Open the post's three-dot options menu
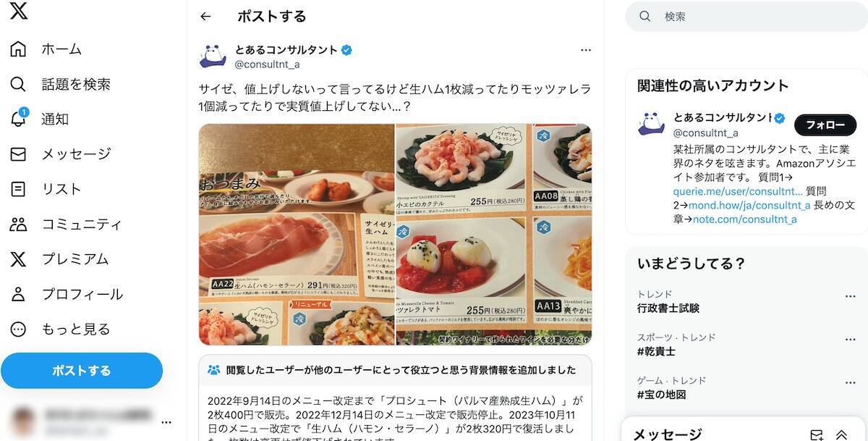This screenshot has height=441, width=868. click(x=586, y=50)
